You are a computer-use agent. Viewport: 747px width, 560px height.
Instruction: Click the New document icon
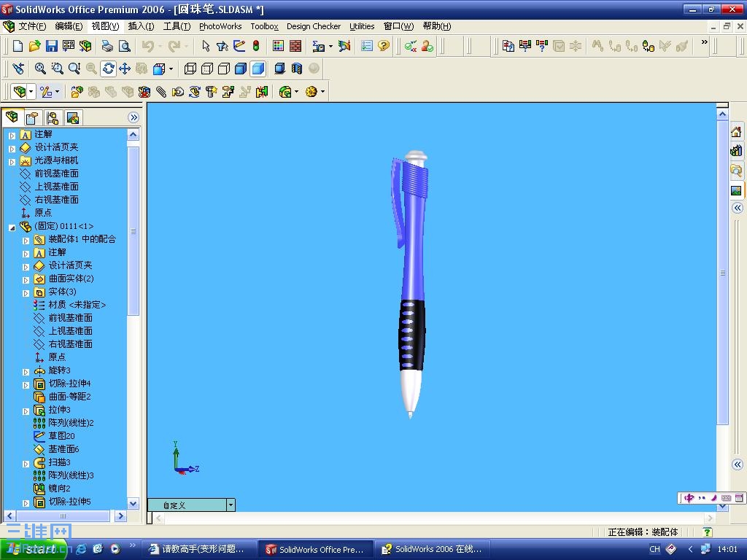point(18,46)
